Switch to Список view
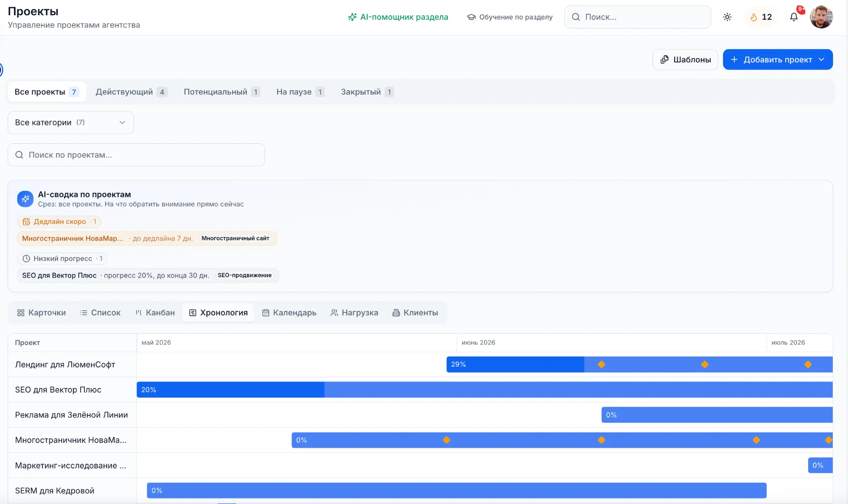Viewport: 848px width, 504px height. (x=100, y=313)
